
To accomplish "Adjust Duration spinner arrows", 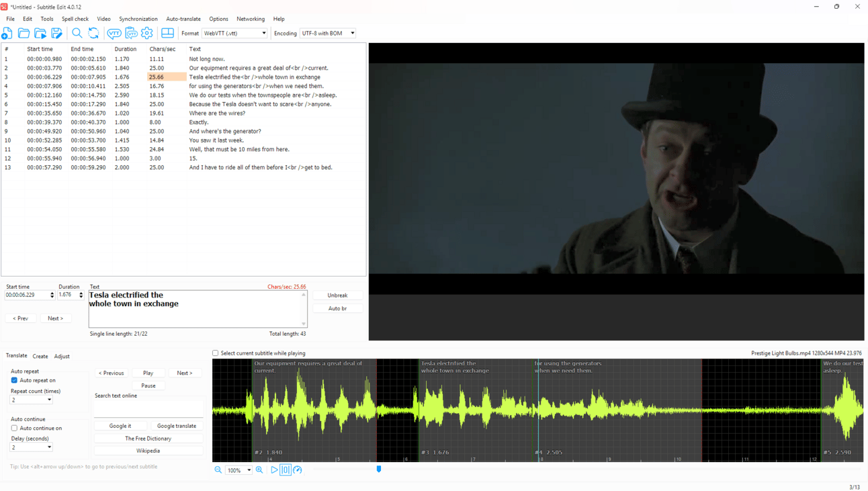I will coord(81,295).
